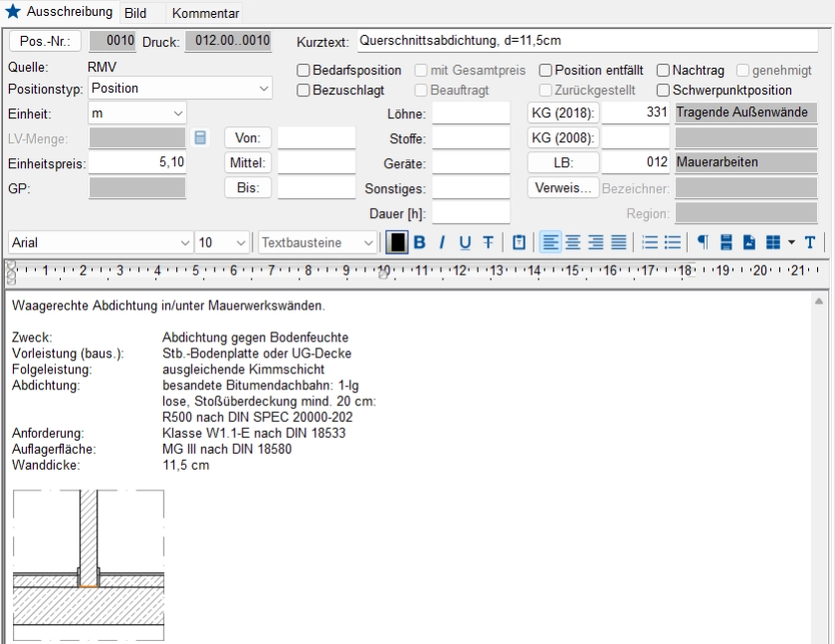
Task: Insert image icon in text toolbar
Action: click(x=748, y=243)
